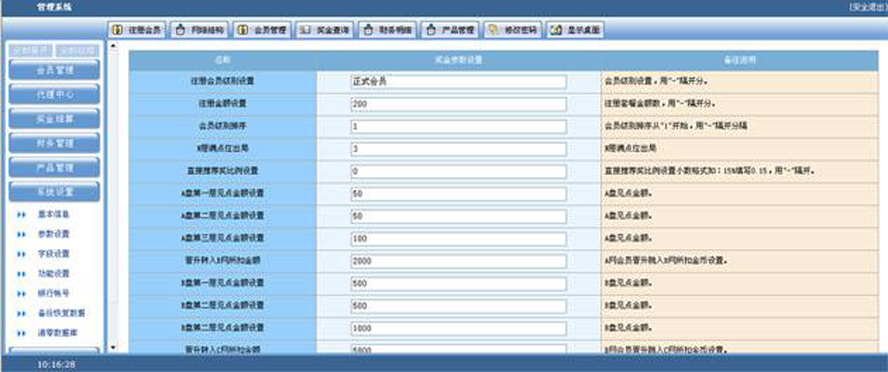This screenshot has height=372, width=888.
Task: Expand the 会员管理 sidebar panel
Action: click(54, 70)
